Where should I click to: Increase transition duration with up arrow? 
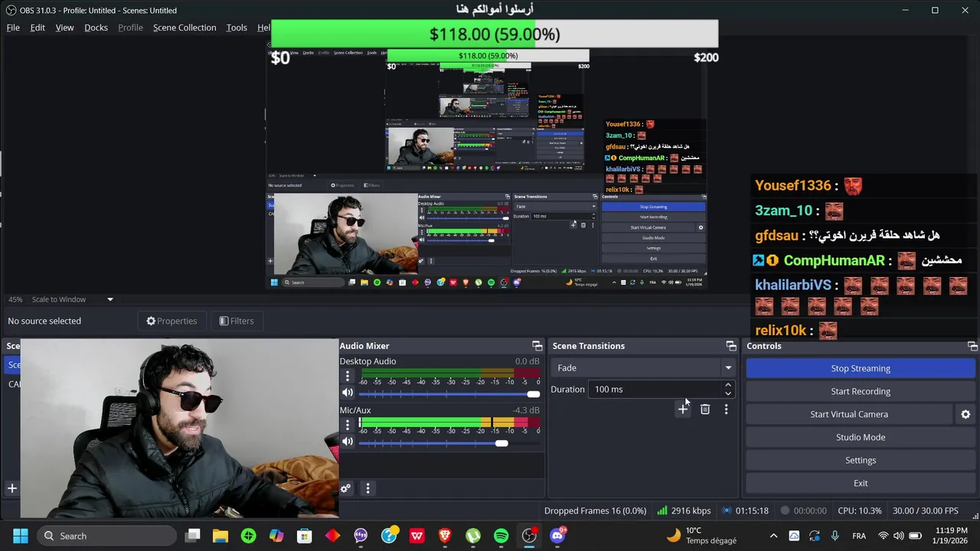click(x=728, y=385)
